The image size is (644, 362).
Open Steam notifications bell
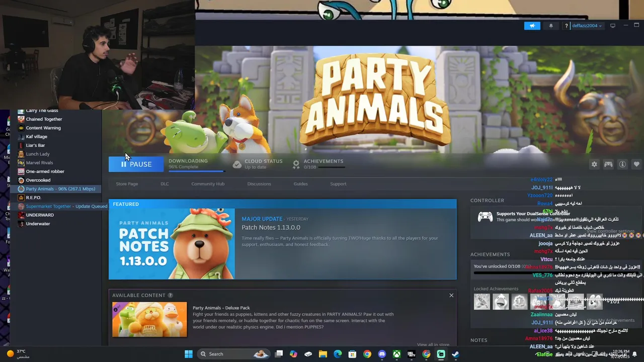click(551, 26)
